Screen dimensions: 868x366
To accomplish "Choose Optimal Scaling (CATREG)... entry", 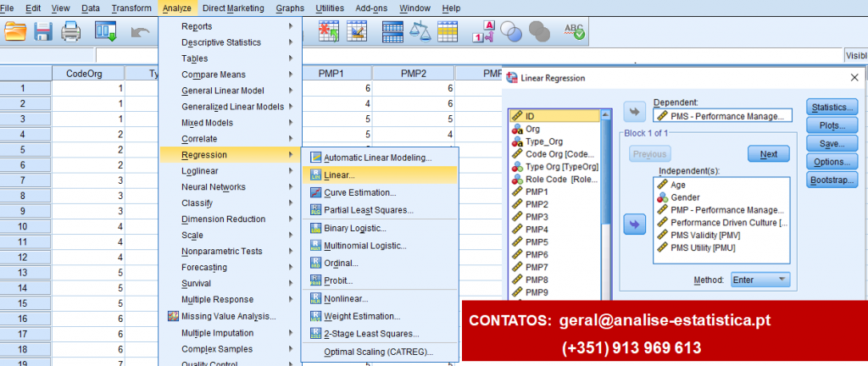I will [x=380, y=352].
